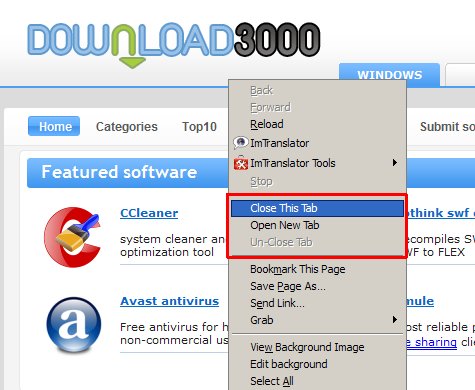The width and height of the screenshot is (475, 390).
Task: Click the system cleaner description text
Action: 173,246
